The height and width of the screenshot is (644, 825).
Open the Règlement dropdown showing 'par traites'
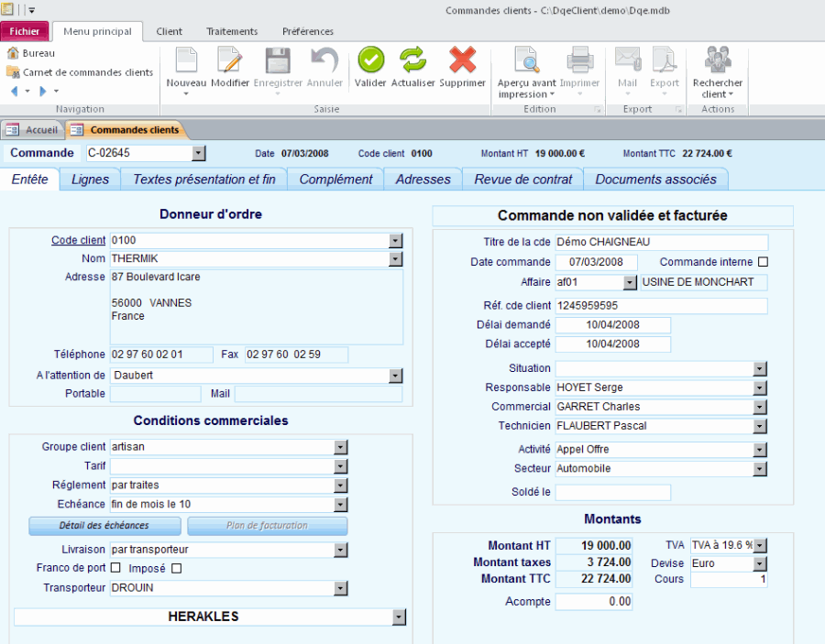click(340, 485)
